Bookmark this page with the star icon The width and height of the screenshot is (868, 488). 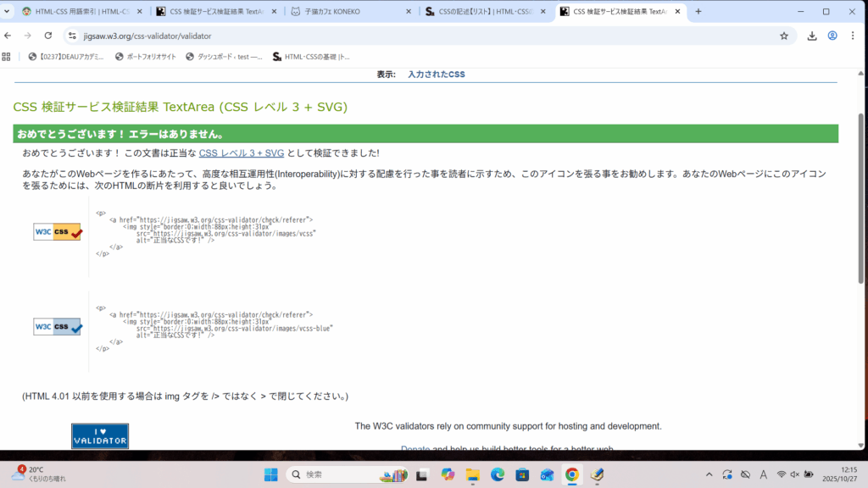pyautogui.click(x=784, y=36)
